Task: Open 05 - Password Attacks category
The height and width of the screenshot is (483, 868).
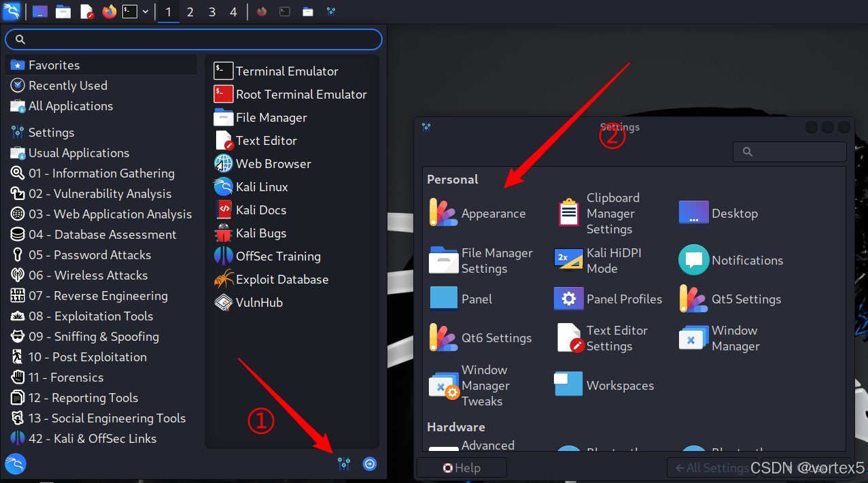Action: [101, 254]
